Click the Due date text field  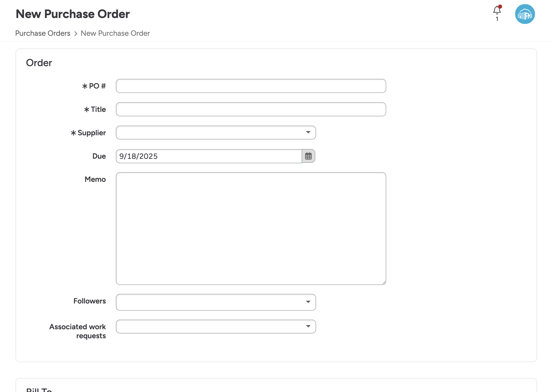pos(209,156)
